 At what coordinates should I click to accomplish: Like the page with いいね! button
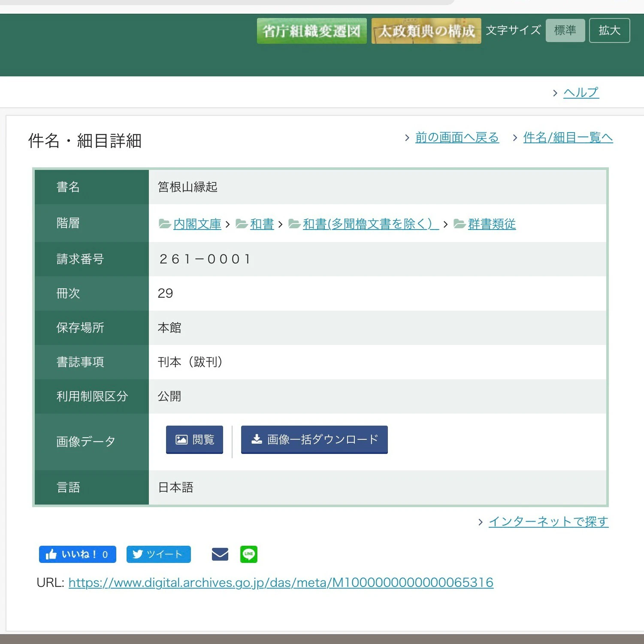[x=78, y=554]
